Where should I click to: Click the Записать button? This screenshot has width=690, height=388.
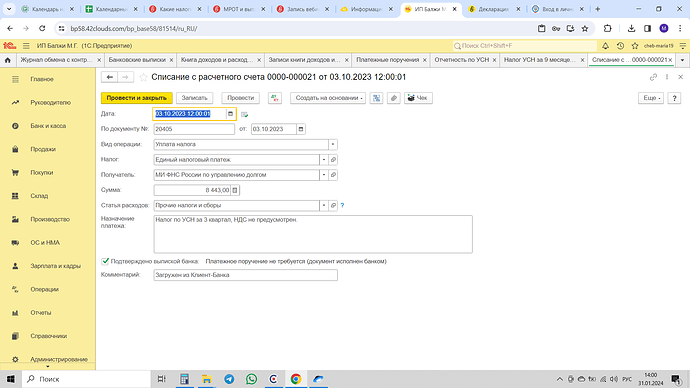(x=195, y=98)
